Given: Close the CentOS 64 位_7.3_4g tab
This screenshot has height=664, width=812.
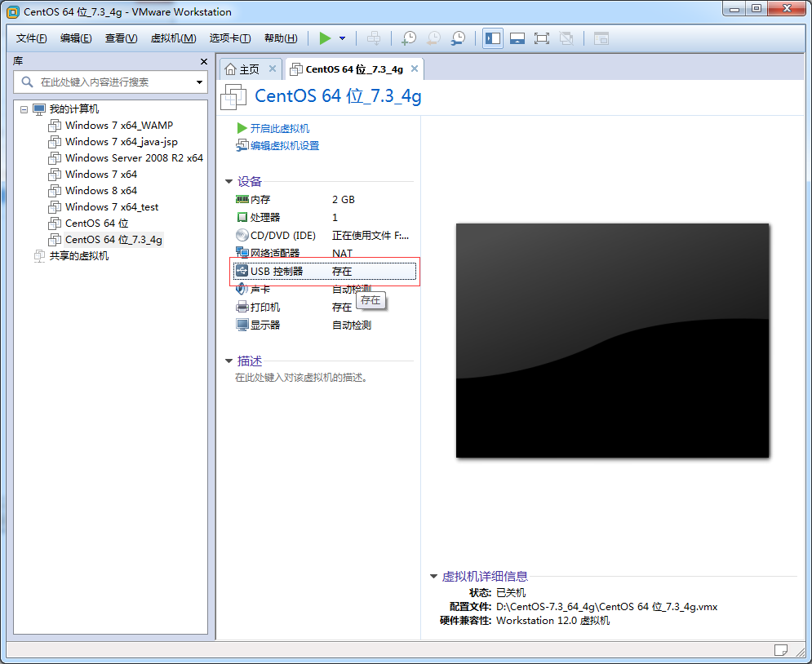Looking at the screenshot, I should tap(415, 69).
